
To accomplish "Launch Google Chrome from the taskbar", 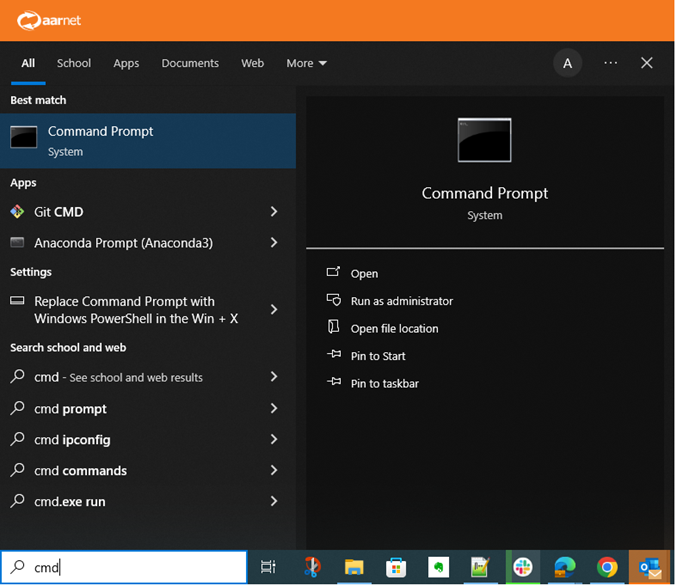I will [x=607, y=567].
